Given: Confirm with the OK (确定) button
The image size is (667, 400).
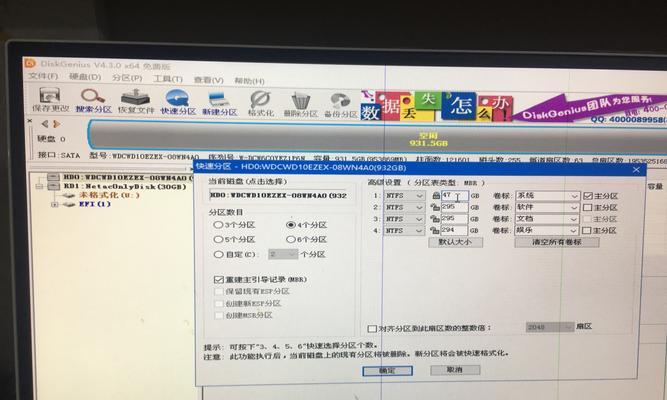Looking at the screenshot, I should tap(388, 371).
